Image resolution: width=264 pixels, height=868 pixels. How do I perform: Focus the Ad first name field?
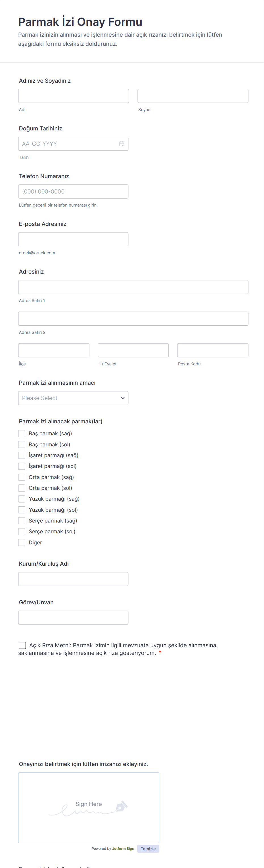74,96
